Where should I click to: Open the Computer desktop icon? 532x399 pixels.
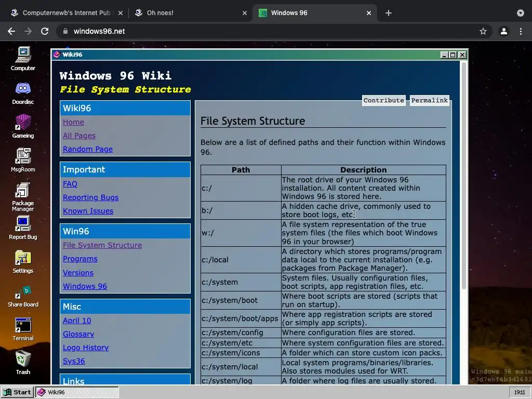pos(23,58)
